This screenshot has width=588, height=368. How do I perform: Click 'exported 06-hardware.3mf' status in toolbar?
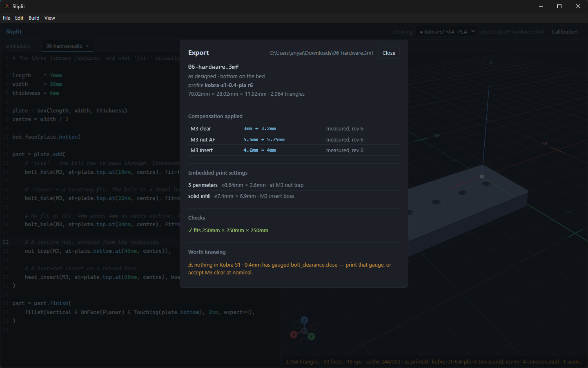pyautogui.click(x=512, y=31)
